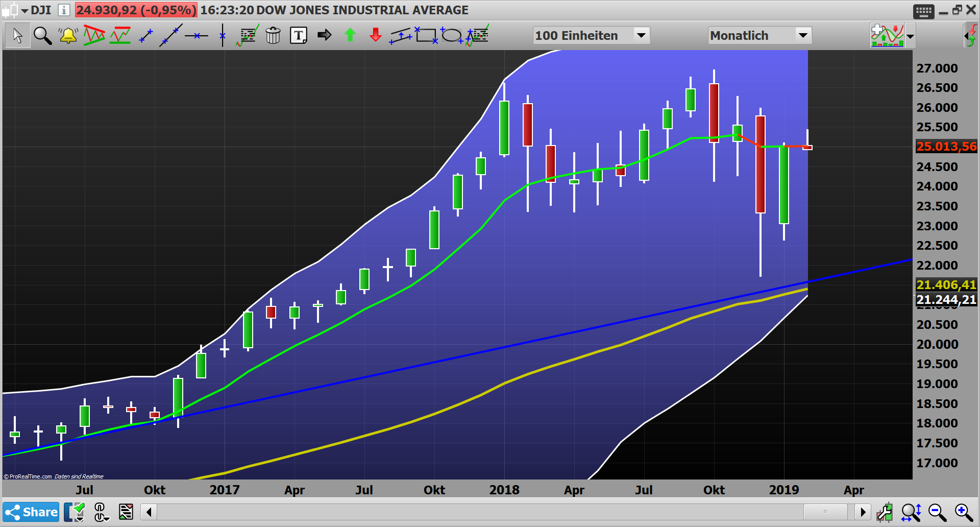
Task: Restore down the chart window
Action: [x=957, y=10]
